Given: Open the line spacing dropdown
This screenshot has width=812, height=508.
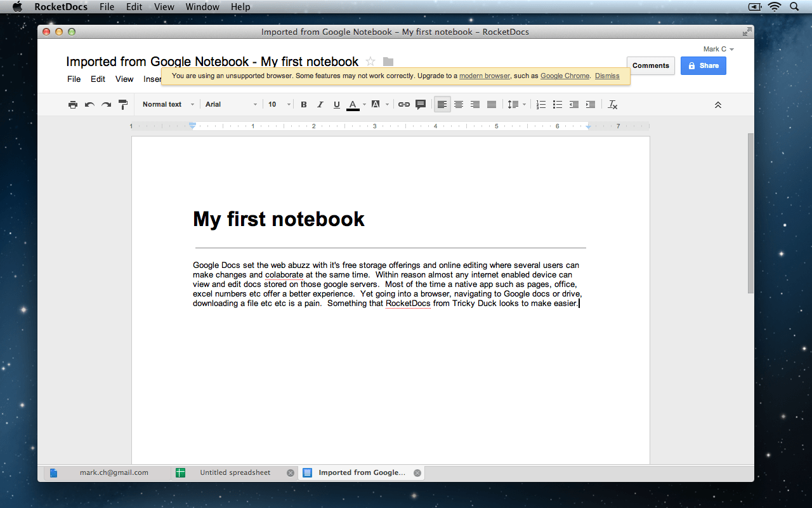Looking at the screenshot, I should point(516,105).
